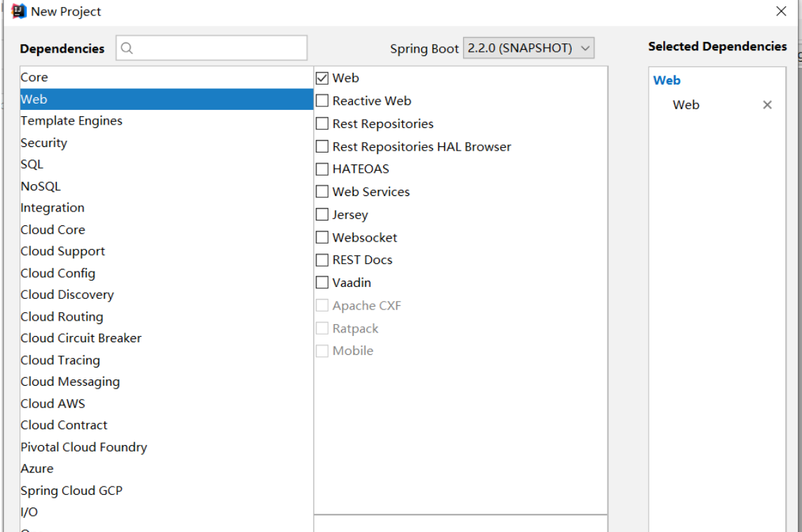Click the search magnifier icon in Dependencies field
This screenshot has width=802, height=532.
click(127, 48)
